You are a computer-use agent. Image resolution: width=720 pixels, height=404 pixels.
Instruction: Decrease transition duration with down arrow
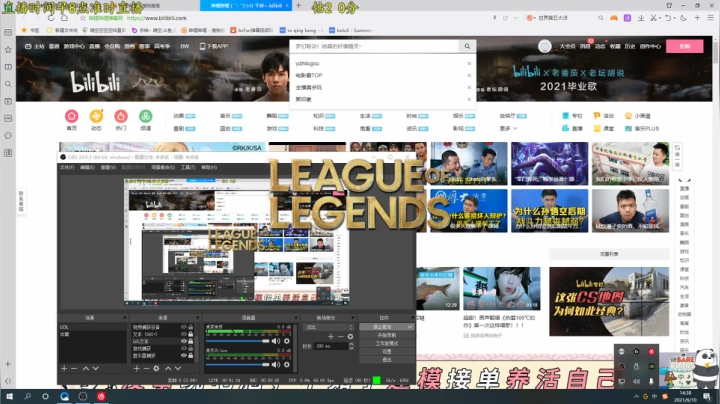pos(351,348)
